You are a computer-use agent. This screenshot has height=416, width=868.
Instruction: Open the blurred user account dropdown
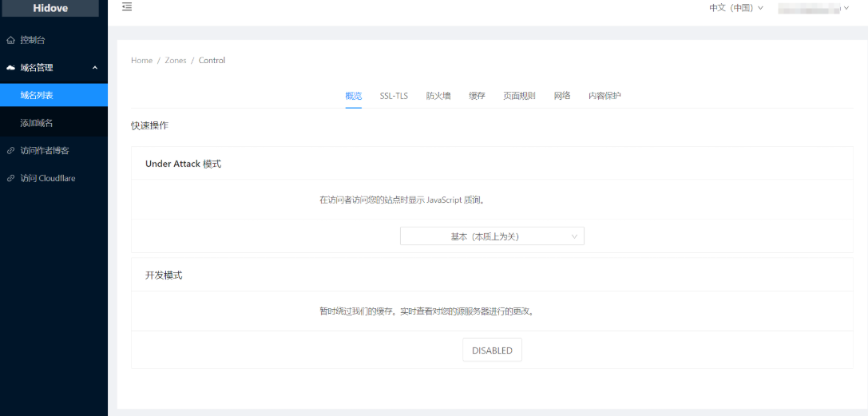(813, 8)
